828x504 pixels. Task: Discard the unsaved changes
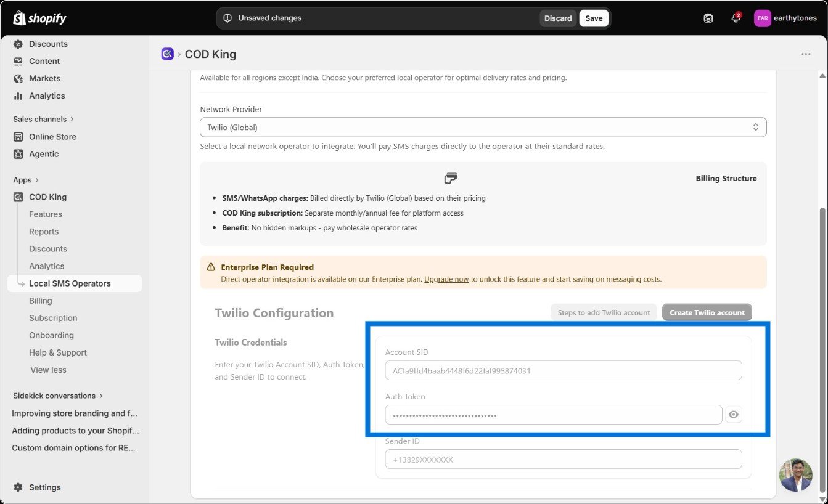point(558,18)
